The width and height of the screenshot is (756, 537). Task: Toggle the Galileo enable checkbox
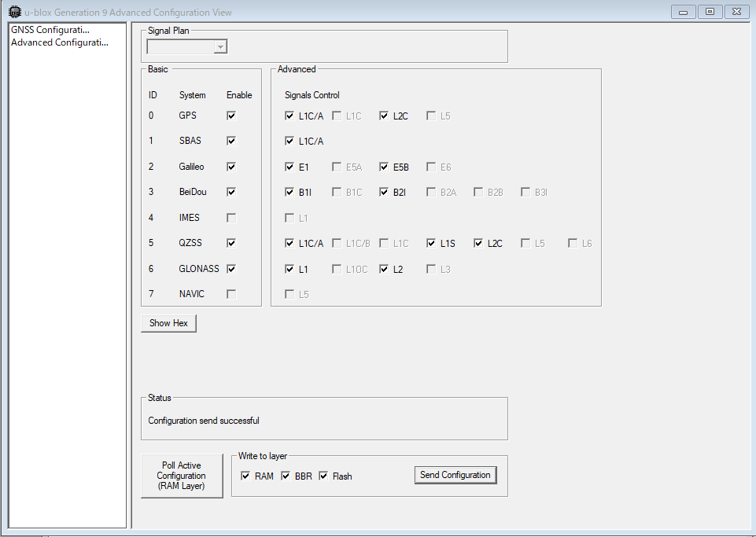click(231, 167)
